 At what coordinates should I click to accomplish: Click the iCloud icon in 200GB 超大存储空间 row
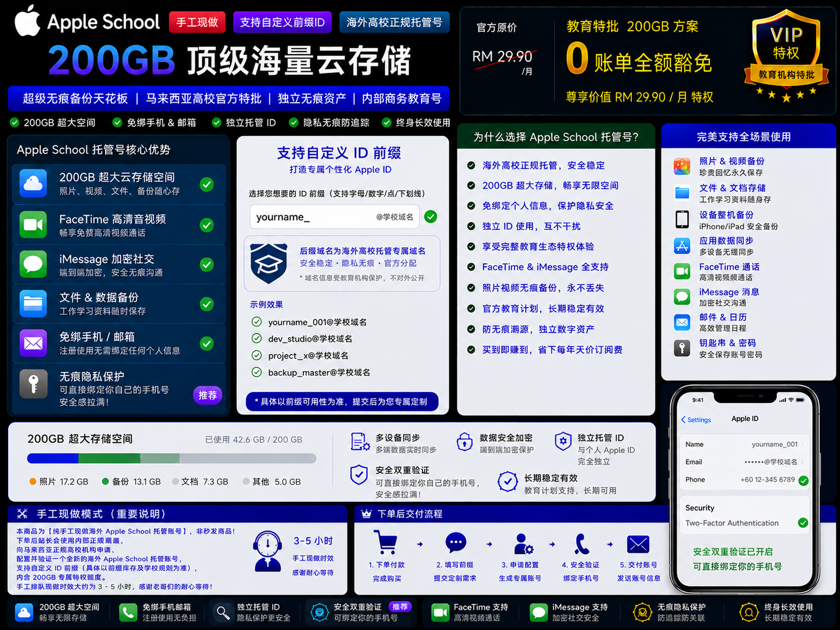[34, 183]
